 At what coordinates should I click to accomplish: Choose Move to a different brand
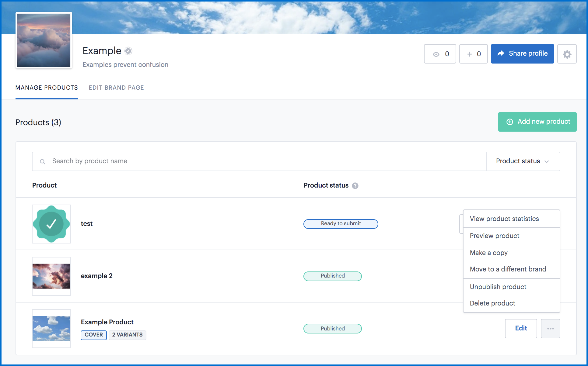tap(511, 269)
